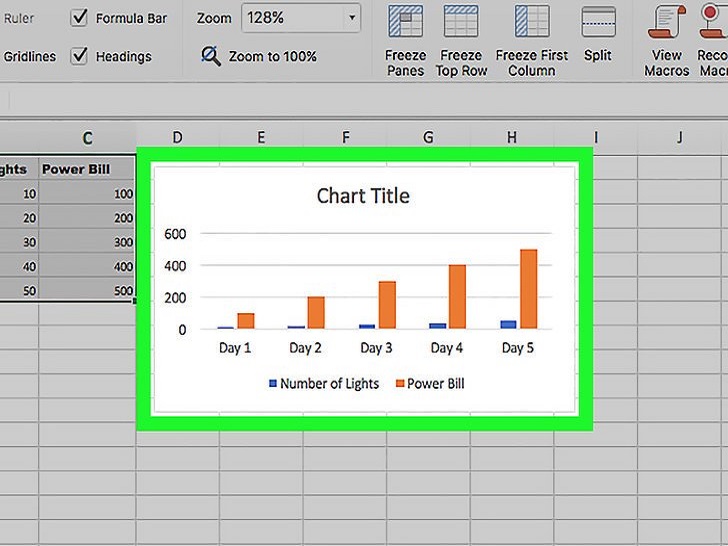Viewport: 728px width, 546px height.
Task: Toggle the Headings checkbox
Action: [79, 56]
